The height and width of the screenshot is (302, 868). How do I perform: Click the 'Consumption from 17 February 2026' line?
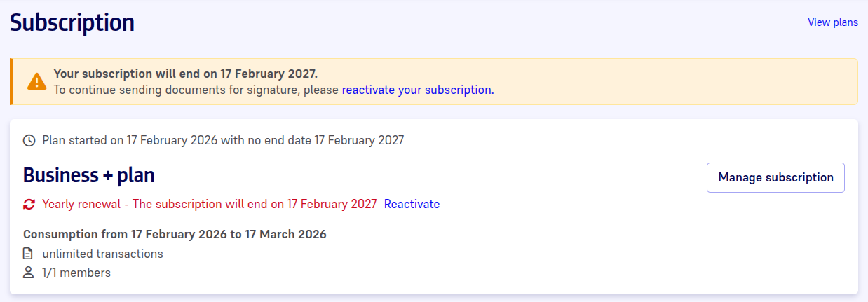tap(175, 234)
